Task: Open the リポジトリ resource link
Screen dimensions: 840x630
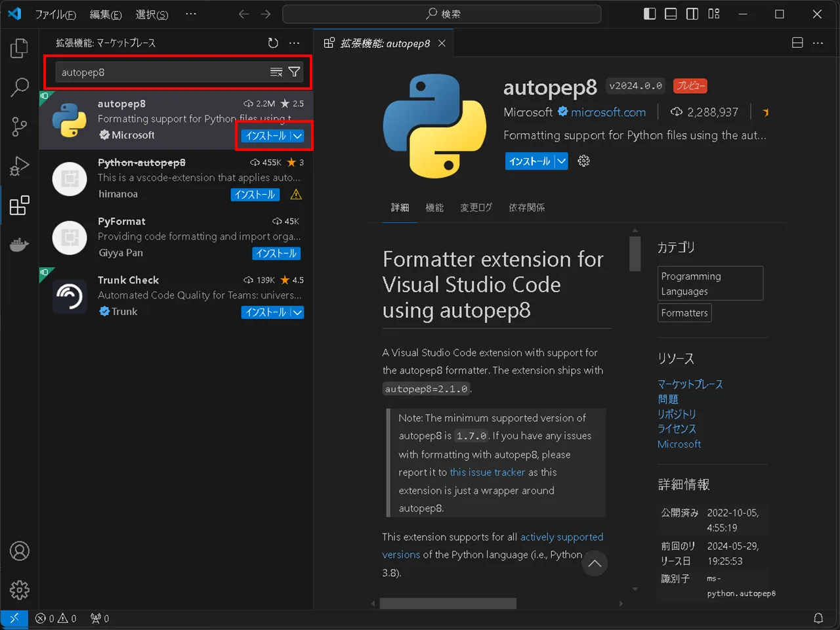Action: [677, 414]
